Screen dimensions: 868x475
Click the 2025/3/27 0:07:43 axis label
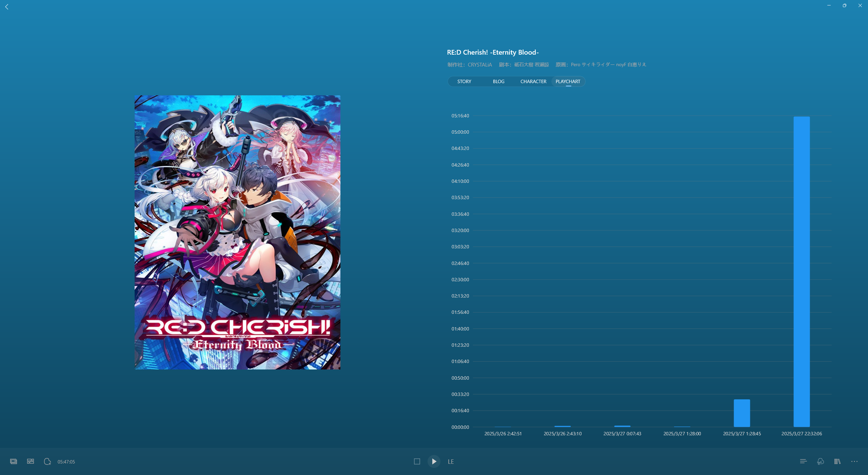pos(622,434)
